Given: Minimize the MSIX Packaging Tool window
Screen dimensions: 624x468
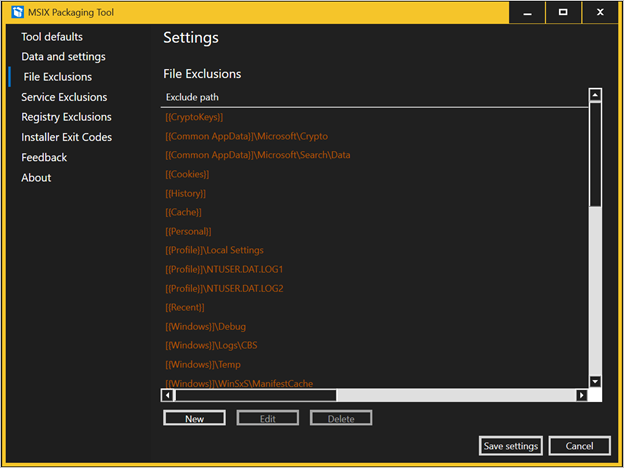Looking at the screenshot, I should (527, 12).
